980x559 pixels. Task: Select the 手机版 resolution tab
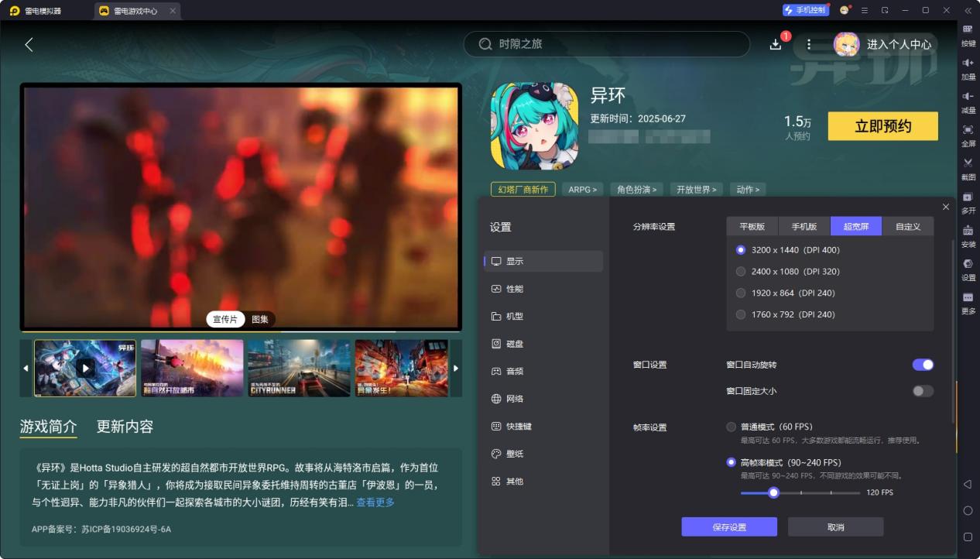point(804,226)
